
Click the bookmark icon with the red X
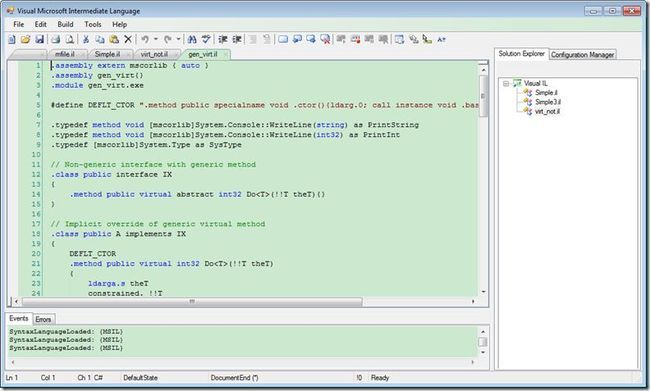(325, 39)
